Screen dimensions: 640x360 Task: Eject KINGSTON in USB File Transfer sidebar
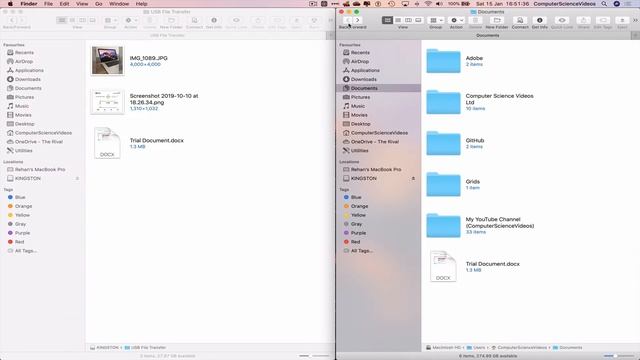point(77,178)
